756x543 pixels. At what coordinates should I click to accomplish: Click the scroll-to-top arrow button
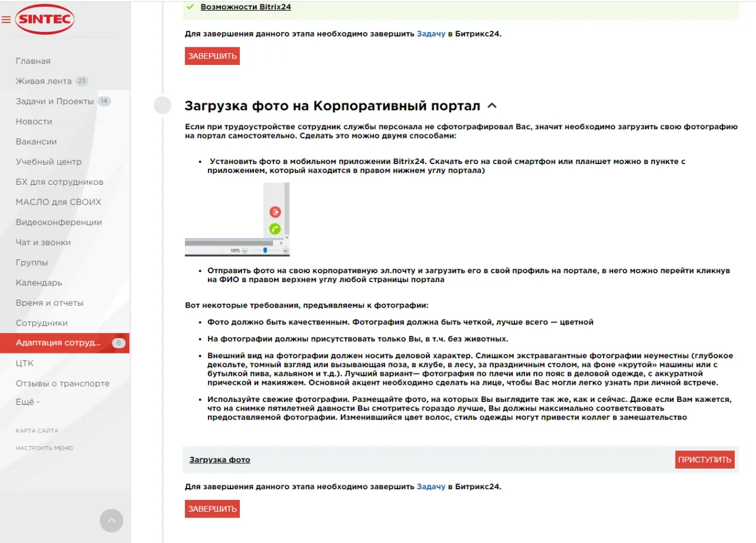[111, 520]
